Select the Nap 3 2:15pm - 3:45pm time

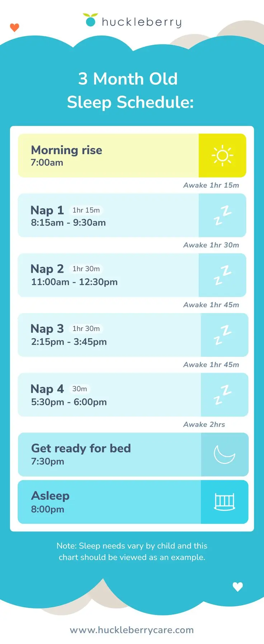[x=69, y=342]
